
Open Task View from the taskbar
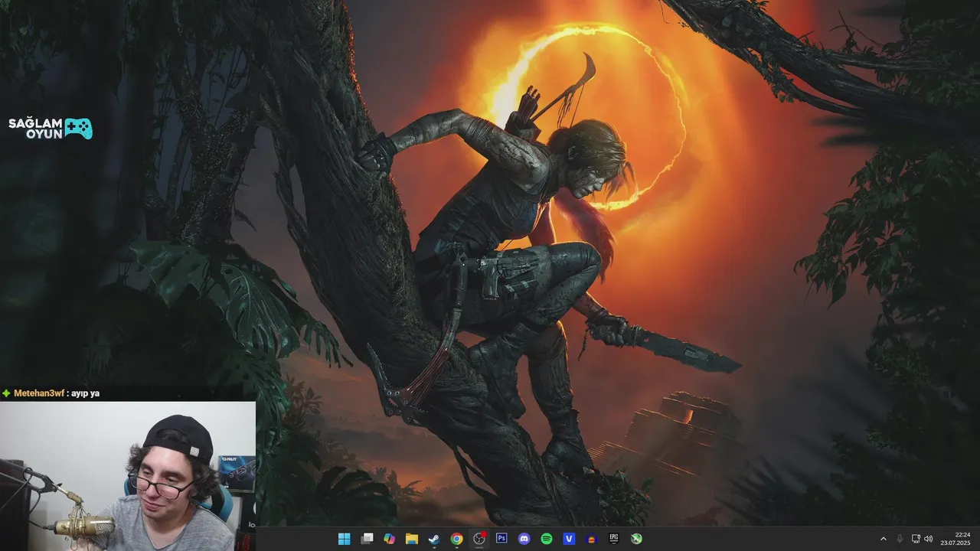point(367,539)
